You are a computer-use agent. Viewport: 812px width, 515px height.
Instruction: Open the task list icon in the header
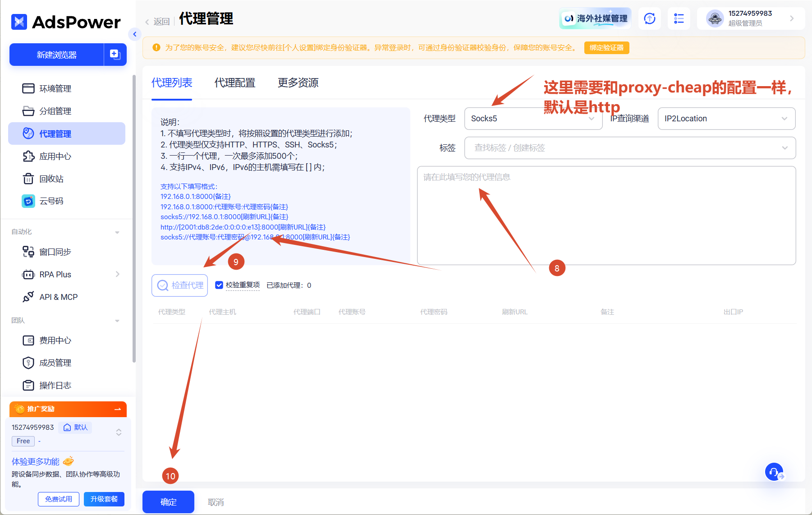point(679,18)
